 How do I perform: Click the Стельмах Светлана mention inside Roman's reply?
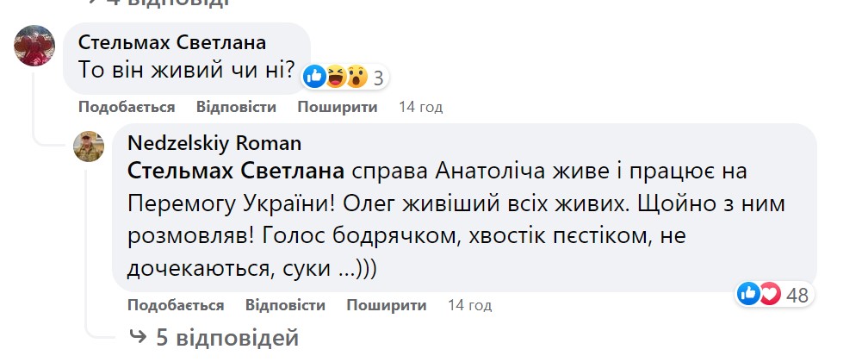[230, 172]
